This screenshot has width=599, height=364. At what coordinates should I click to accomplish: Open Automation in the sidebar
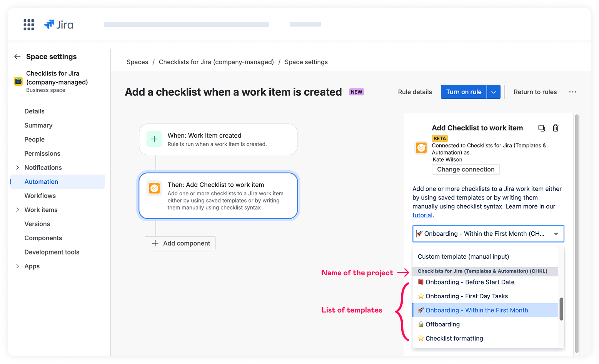point(41,182)
